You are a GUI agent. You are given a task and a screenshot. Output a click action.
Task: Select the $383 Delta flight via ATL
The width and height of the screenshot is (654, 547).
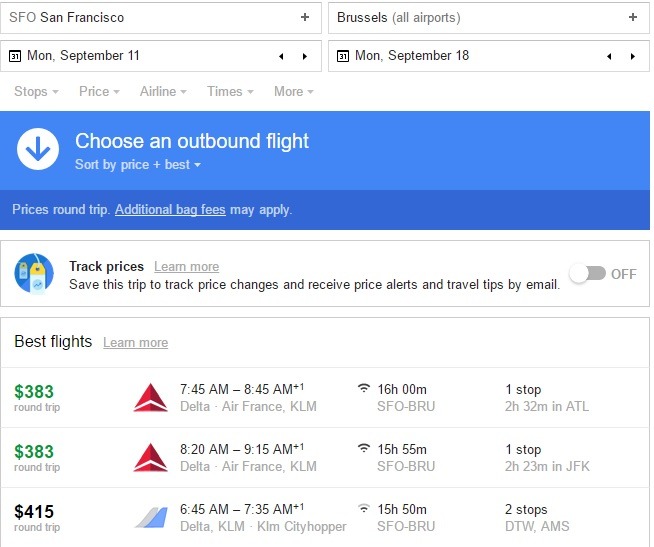[325, 398]
